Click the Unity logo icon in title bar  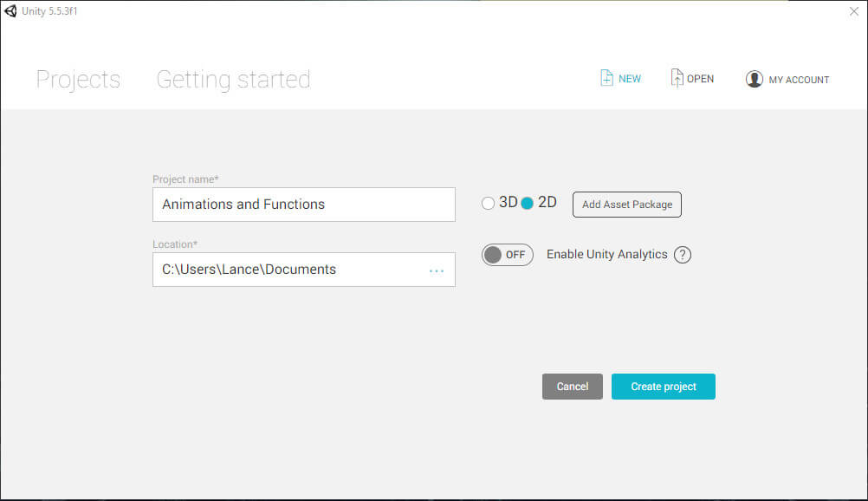(10, 11)
